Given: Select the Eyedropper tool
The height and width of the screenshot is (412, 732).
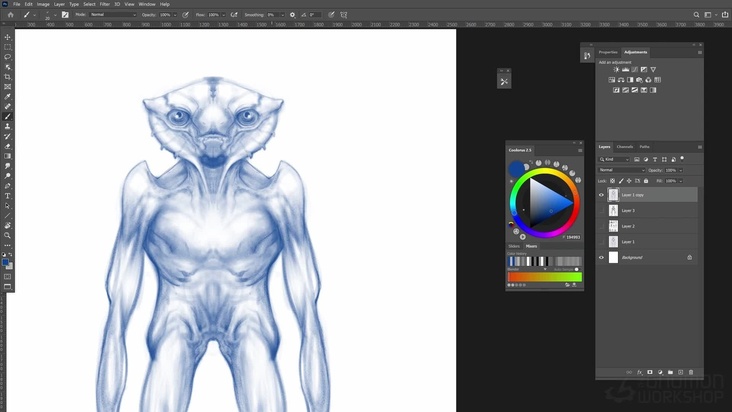Looking at the screenshot, I should click(7, 97).
